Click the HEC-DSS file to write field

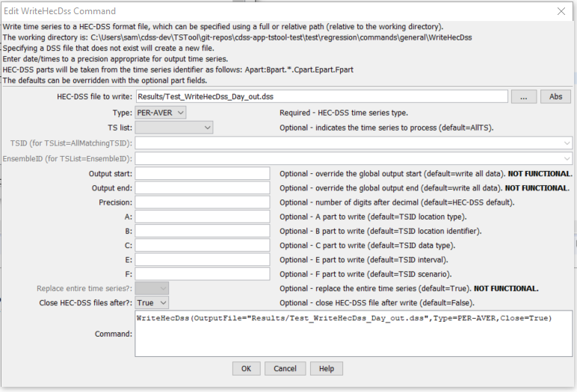coord(321,97)
